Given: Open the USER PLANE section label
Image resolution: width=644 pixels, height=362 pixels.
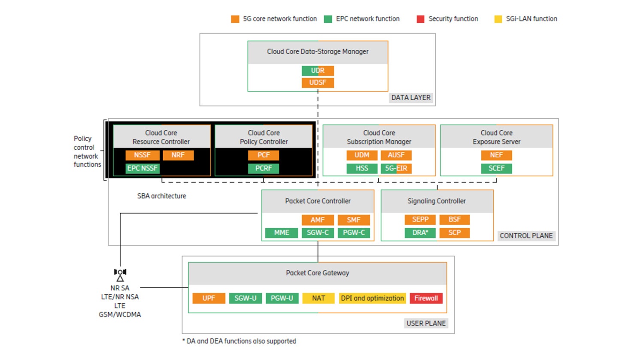Looking at the screenshot, I should pyautogui.click(x=425, y=323).
